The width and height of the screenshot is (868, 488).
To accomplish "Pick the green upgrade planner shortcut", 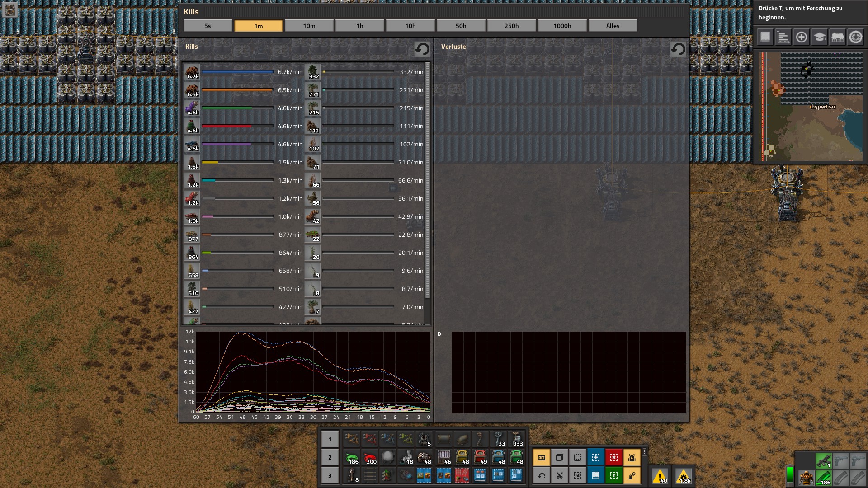I will tap(613, 475).
